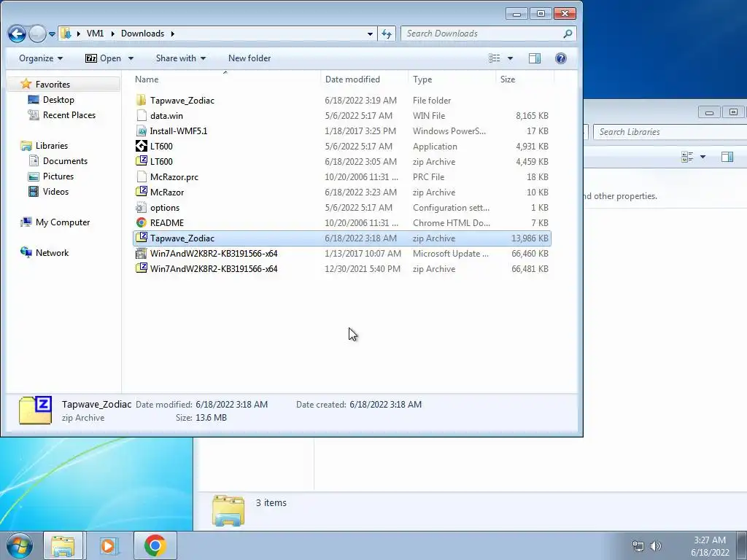
Task: Click the Downloads breadcrumb in address bar
Action: coord(142,34)
